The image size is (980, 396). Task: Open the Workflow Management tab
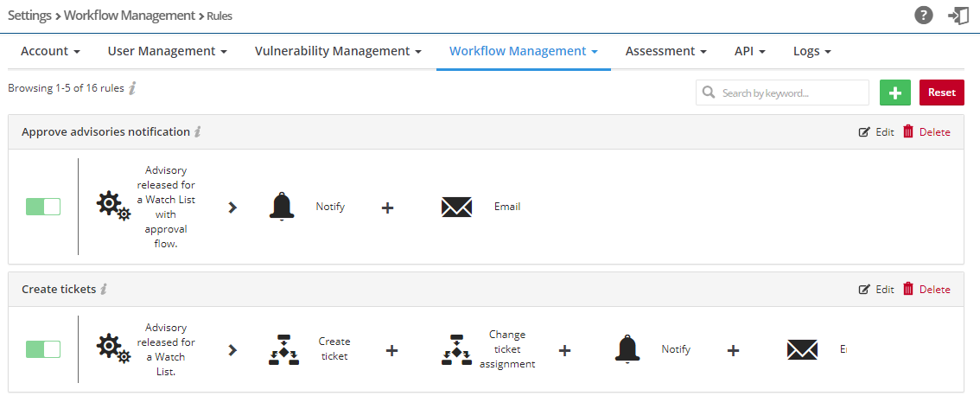coord(523,51)
